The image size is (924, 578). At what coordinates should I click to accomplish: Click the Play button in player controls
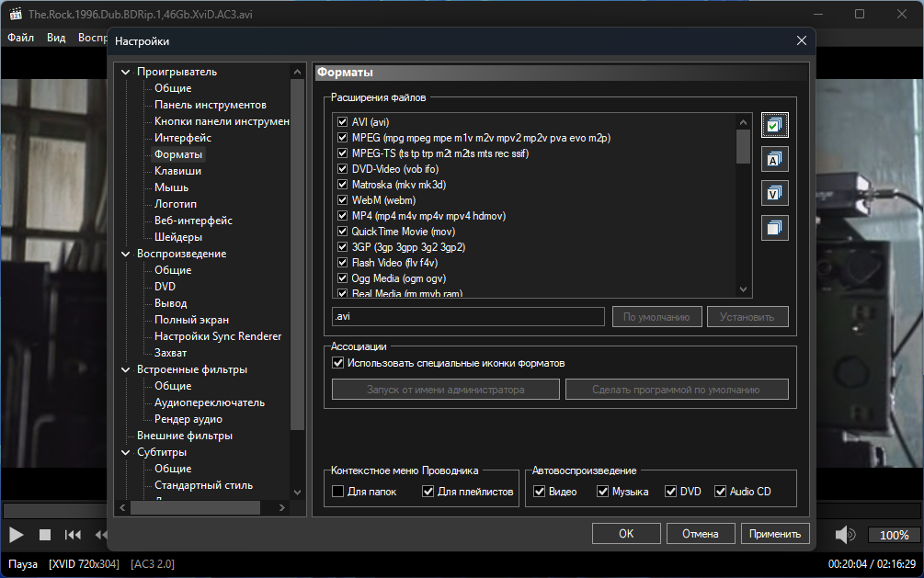tap(16, 535)
